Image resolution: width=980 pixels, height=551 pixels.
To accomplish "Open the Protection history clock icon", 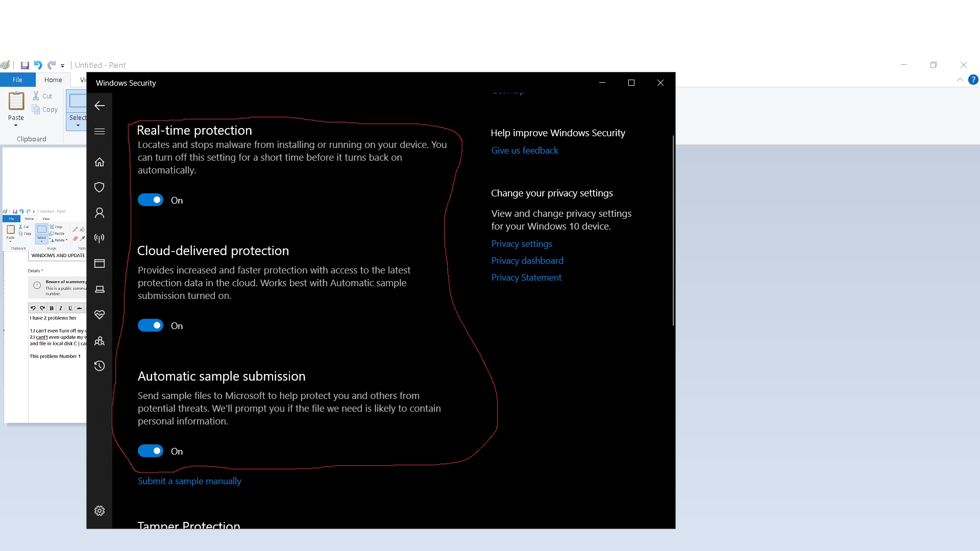I will pos(100,366).
